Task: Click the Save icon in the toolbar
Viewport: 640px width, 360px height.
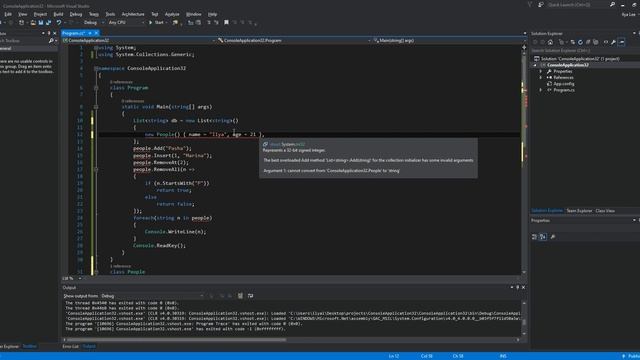Action: [41, 22]
